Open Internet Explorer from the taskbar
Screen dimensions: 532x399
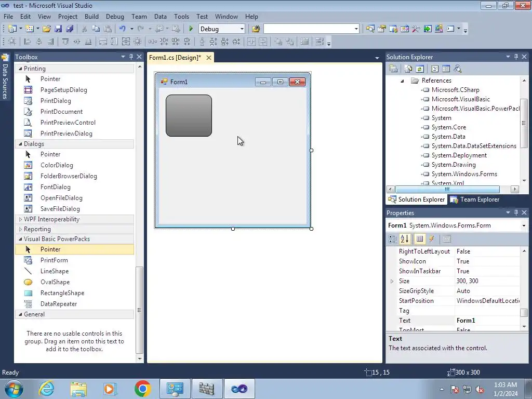(46, 389)
